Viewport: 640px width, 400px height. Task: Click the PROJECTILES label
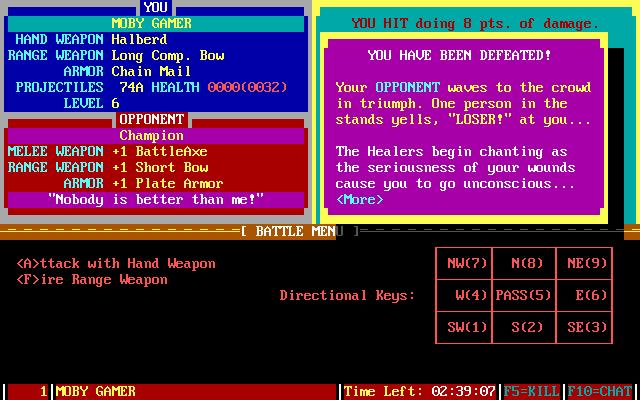(59, 87)
